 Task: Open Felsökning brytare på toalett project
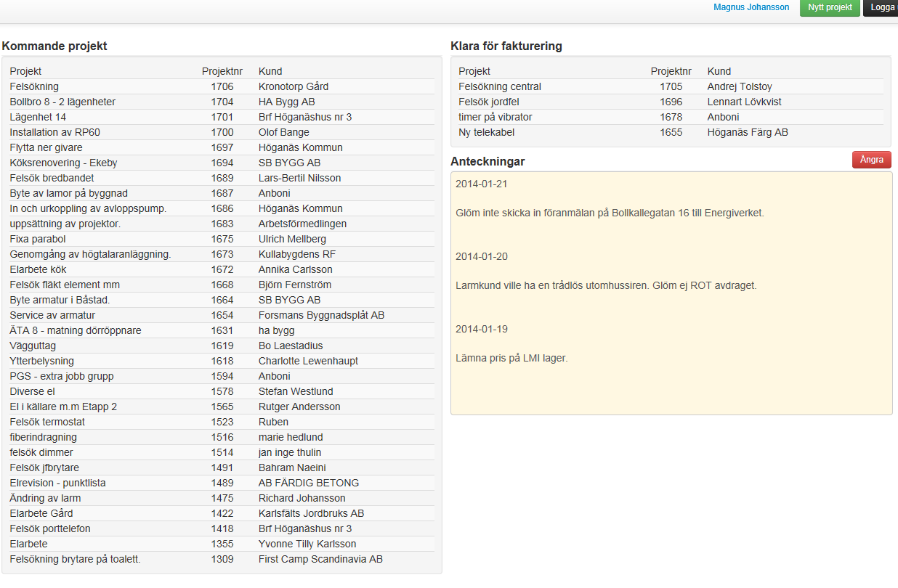point(75,559)
